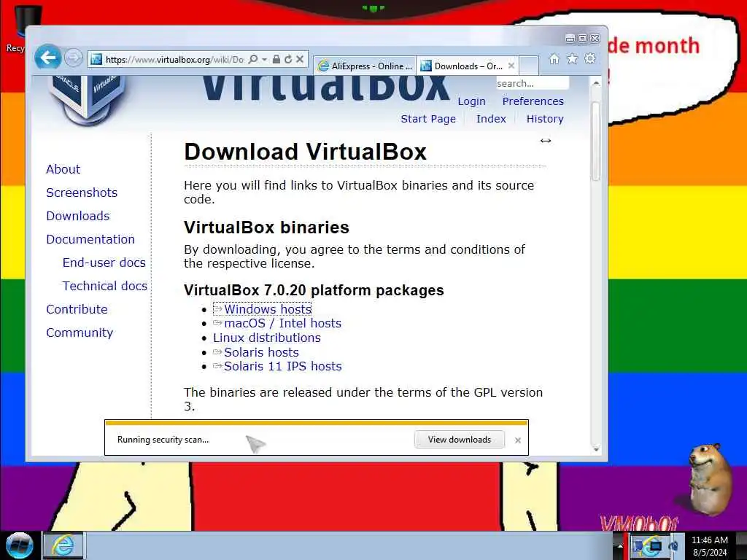
Task: Open Screenshots in the sidebar
Action: click(82, 192)
